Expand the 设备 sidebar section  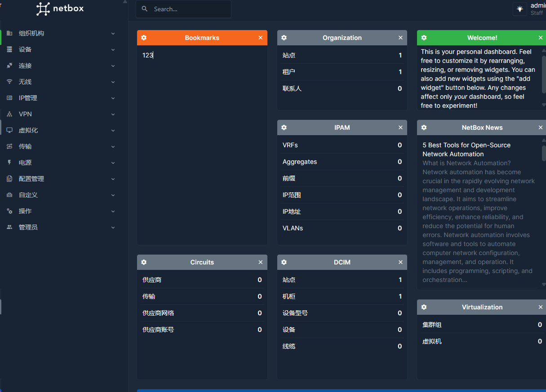(113, 49)
